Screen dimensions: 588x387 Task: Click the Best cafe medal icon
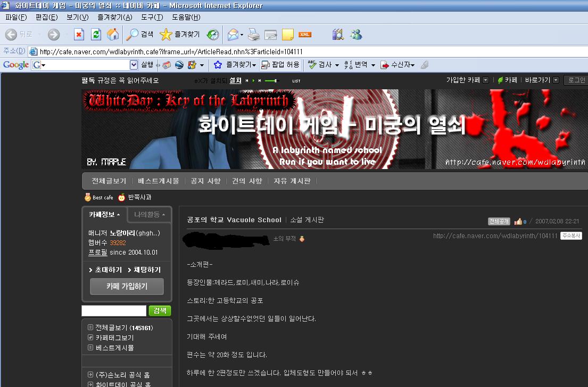point(88,197)
